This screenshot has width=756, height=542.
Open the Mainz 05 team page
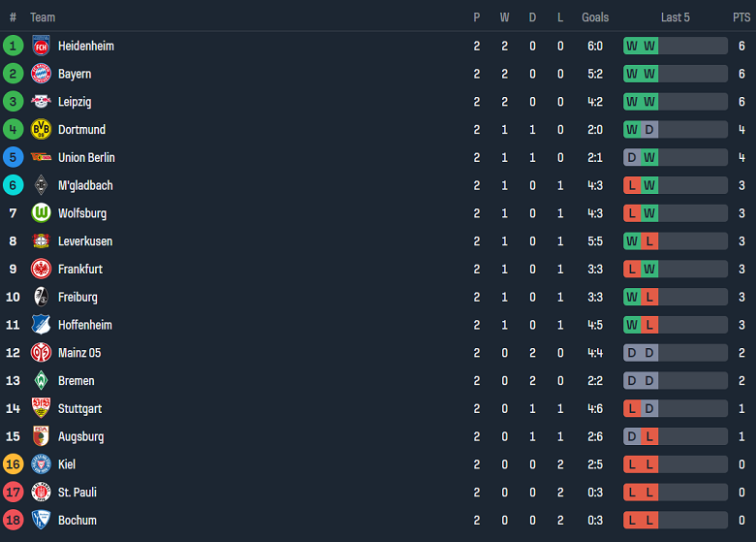[x=79, y=353]
